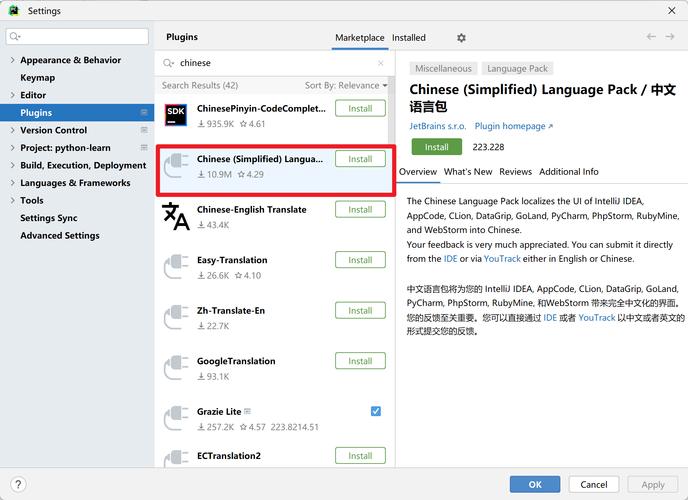
Task: Click the Grazie Lite plugin icon
Action: (176, 418)
